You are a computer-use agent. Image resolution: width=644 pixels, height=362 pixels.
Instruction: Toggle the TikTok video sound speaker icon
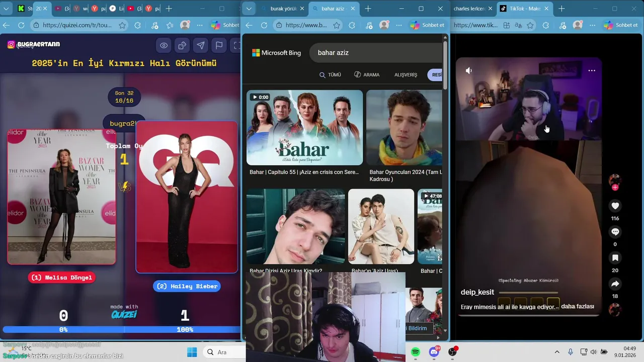coord(468,70)
